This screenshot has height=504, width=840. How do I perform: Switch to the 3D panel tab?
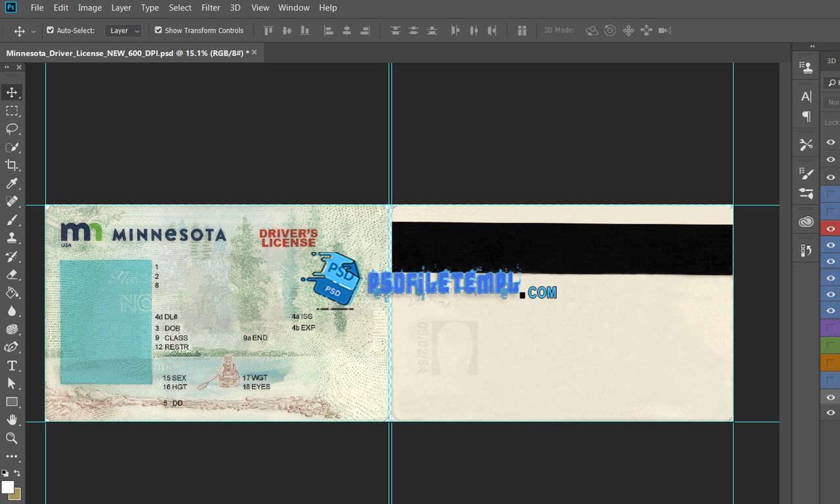click(831, 60)
